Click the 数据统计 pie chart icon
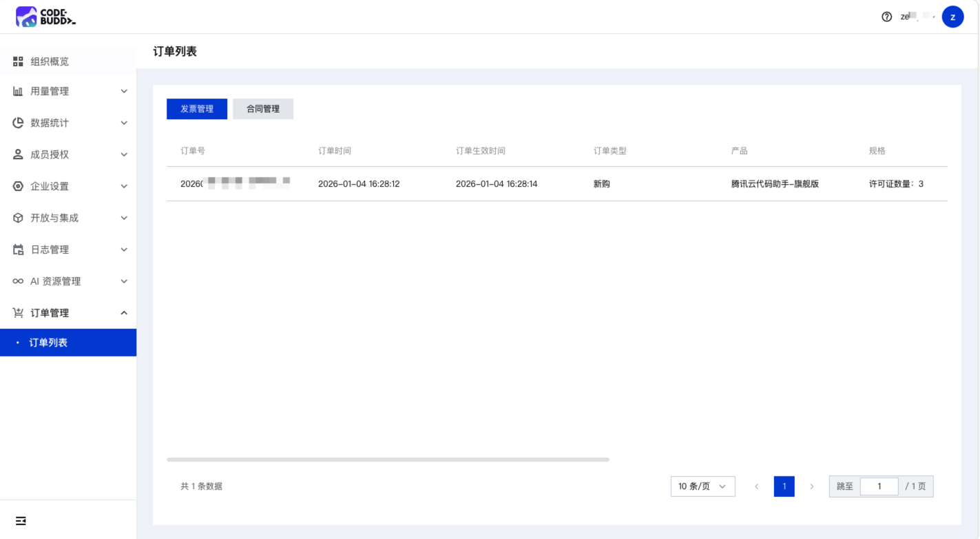This screenshot has width=980, height=539. pos(18,123)
